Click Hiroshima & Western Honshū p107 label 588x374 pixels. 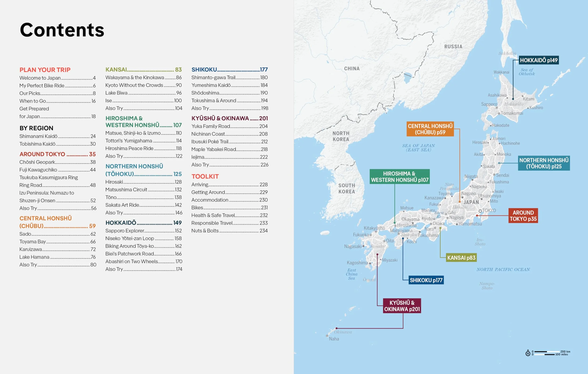point(399,177)
